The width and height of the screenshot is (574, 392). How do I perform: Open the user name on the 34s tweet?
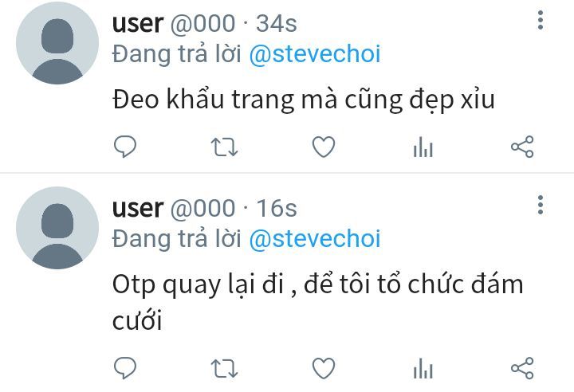138,24
